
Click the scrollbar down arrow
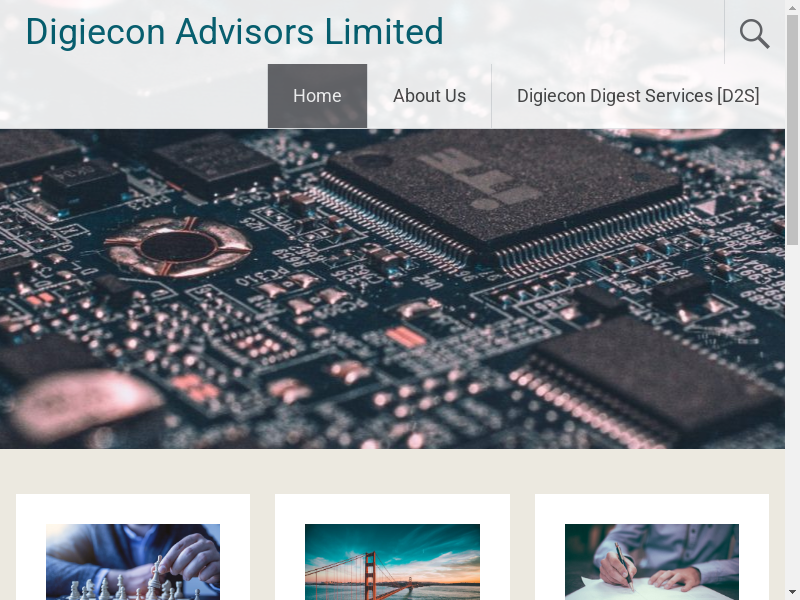(x=792, y=593)
